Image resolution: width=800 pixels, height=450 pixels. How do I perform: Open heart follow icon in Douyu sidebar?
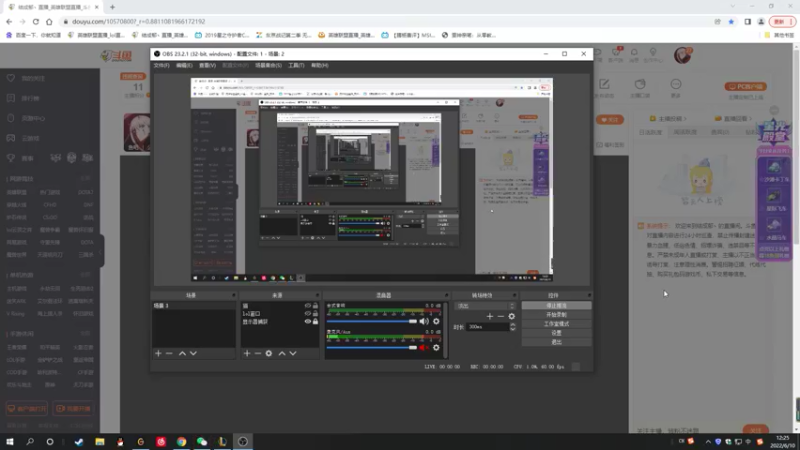[x=11, y=78]
